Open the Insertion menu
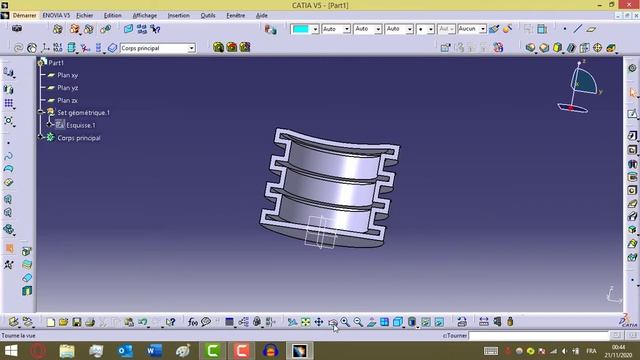640x360 pixels. click(178, 16)
